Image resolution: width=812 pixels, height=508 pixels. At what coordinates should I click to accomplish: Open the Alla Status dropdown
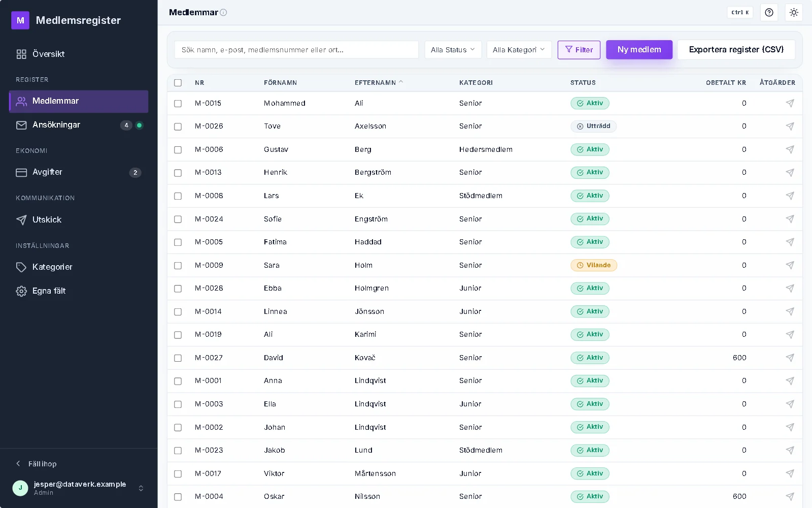pos(453,50)
